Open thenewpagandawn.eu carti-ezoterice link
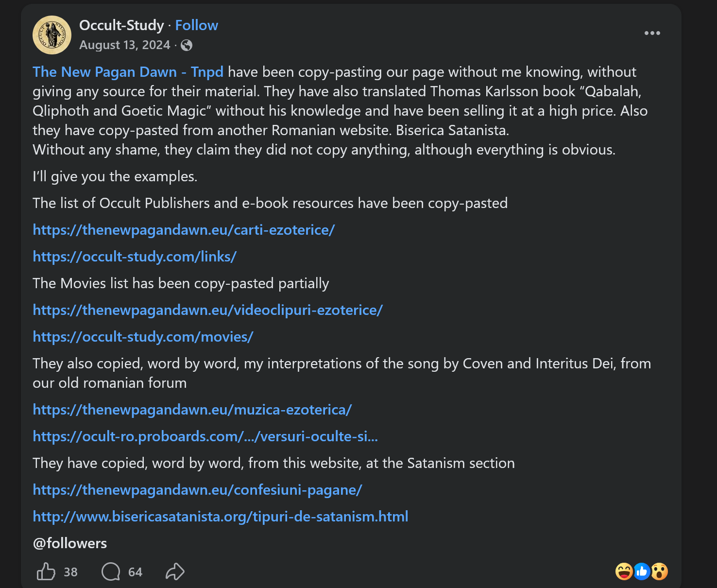The image size is (717, 588). (184, 230)
